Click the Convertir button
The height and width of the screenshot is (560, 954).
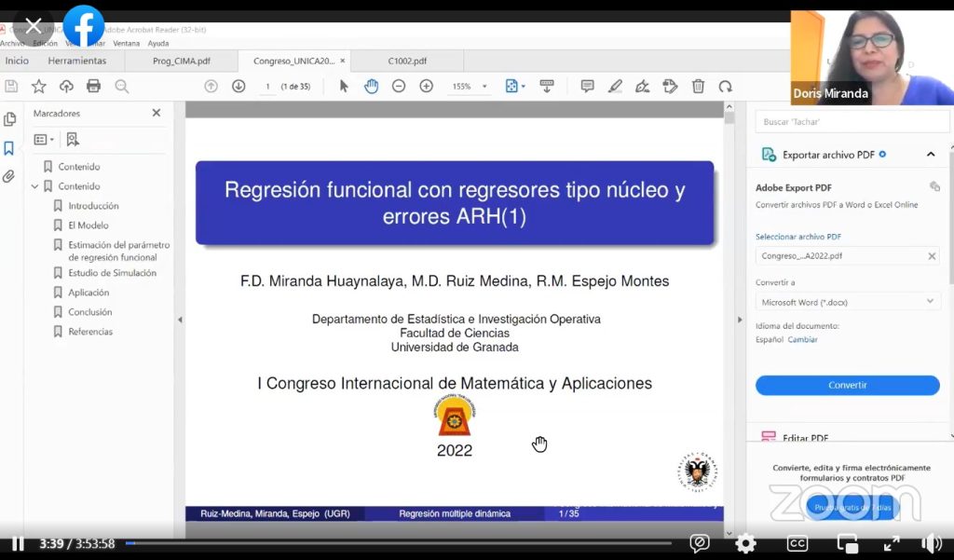pyautogui.click(x=847, y=386)
